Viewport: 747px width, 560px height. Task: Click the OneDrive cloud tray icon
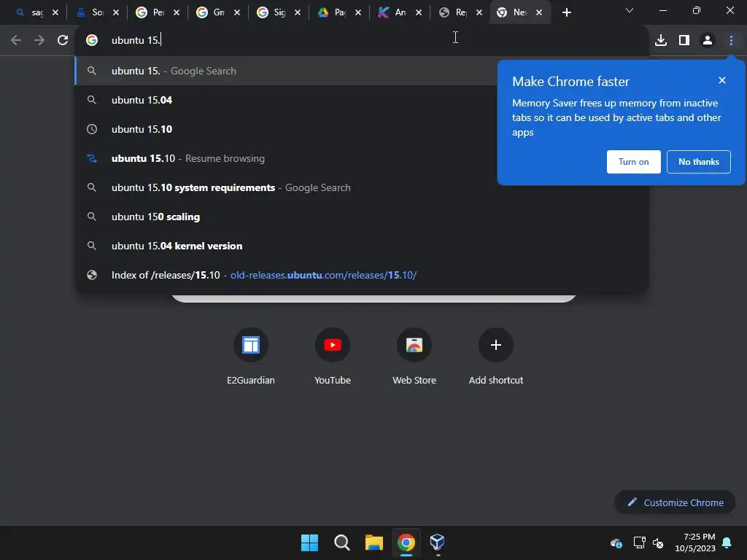pyautogui.click(x=616, y=542)
